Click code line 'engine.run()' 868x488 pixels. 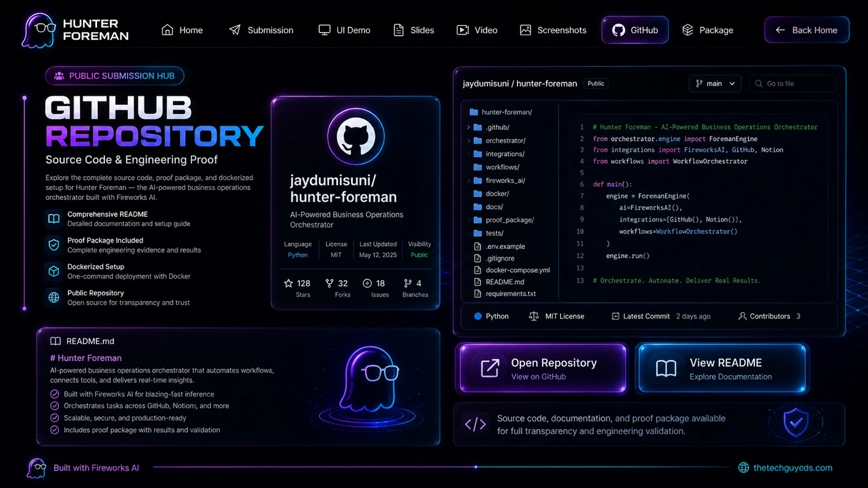point(628,256)
